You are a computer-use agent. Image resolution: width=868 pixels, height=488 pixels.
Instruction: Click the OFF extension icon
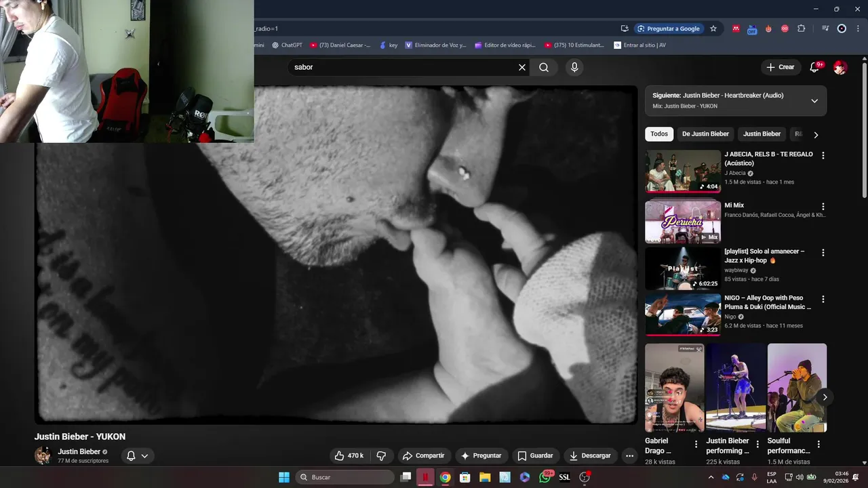(x=752, y=29)
